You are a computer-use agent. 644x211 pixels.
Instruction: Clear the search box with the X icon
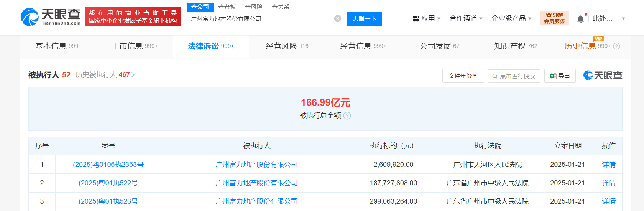pos(337,19)
